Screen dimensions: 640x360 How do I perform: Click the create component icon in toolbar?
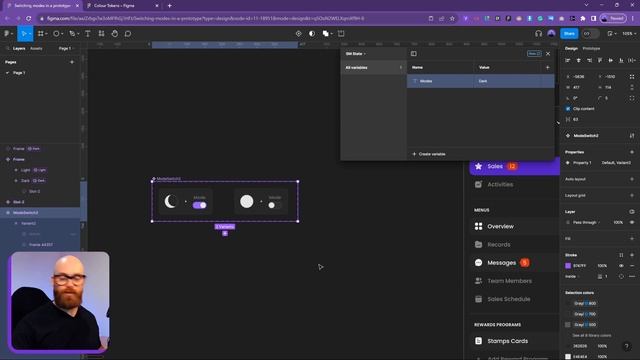click(298, 33)
